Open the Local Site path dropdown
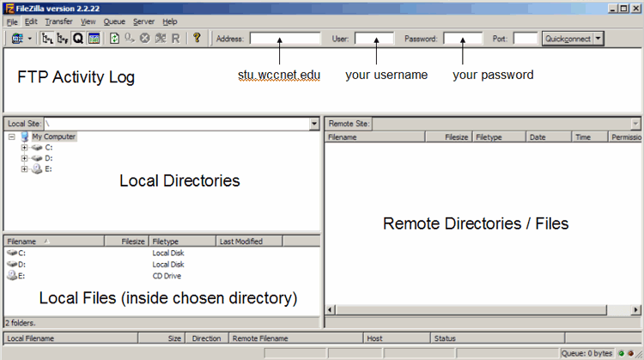 (x=314, y=124)
